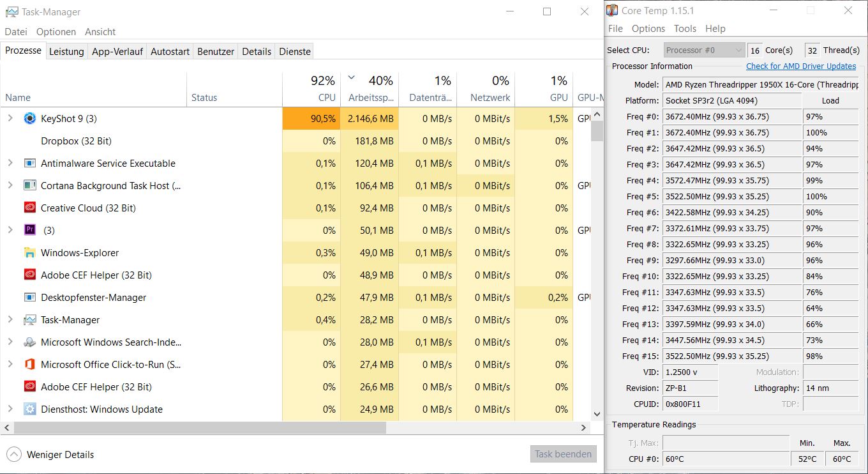Click KeyShot's 2.146,6 MB memory value
868x474 pixels.
pyautogui.click(x=370, y=119)
